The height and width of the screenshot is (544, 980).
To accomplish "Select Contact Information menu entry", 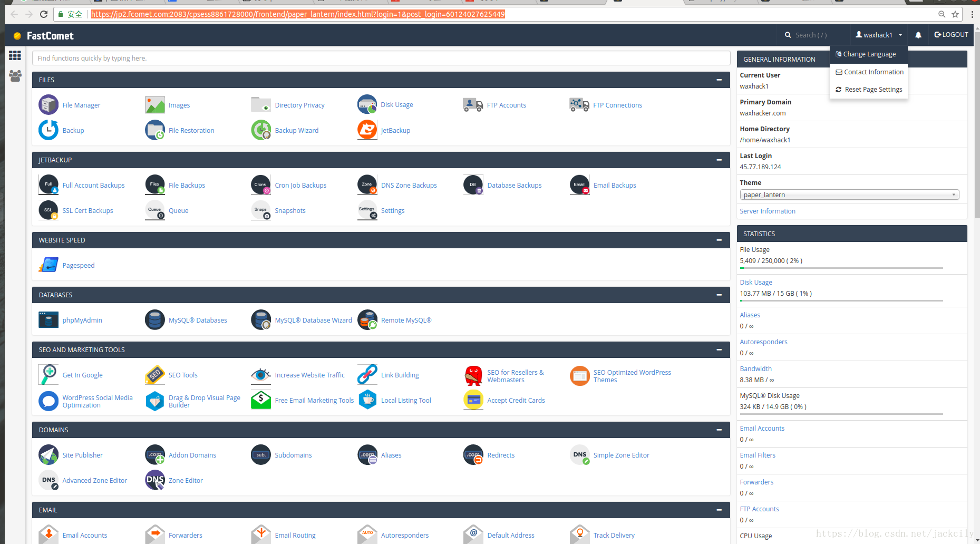I will [x=868, y=72].
